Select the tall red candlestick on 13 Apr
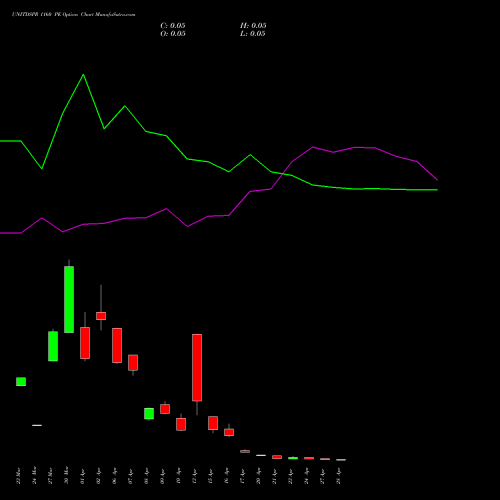Image resolution: width=500 pixels, height=500 pixels. point(197,367)
